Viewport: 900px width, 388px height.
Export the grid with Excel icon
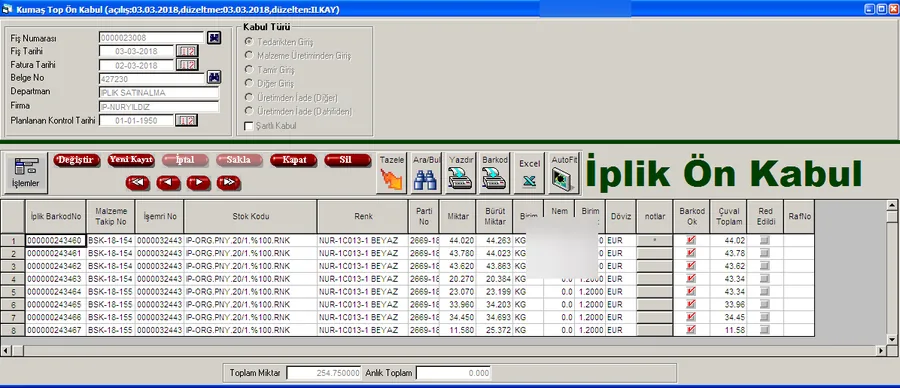pyautogui.click(x=529, y=173)
